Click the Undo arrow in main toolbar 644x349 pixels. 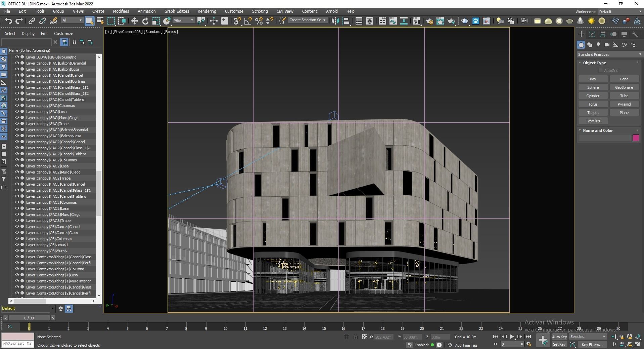[x=8, y=21]
